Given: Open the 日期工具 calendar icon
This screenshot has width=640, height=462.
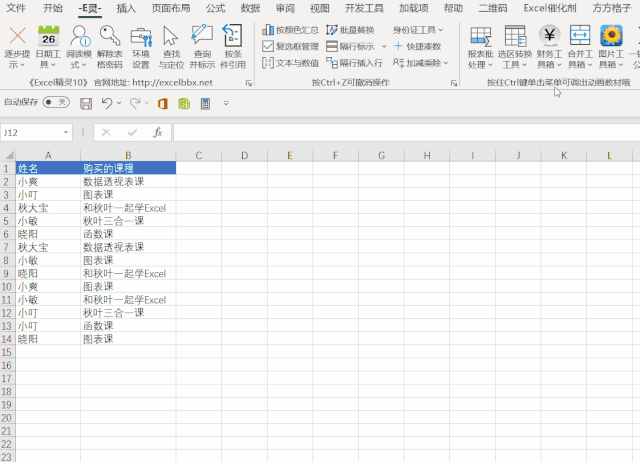Looking at the screenshot, I should [x=48, y=47].
